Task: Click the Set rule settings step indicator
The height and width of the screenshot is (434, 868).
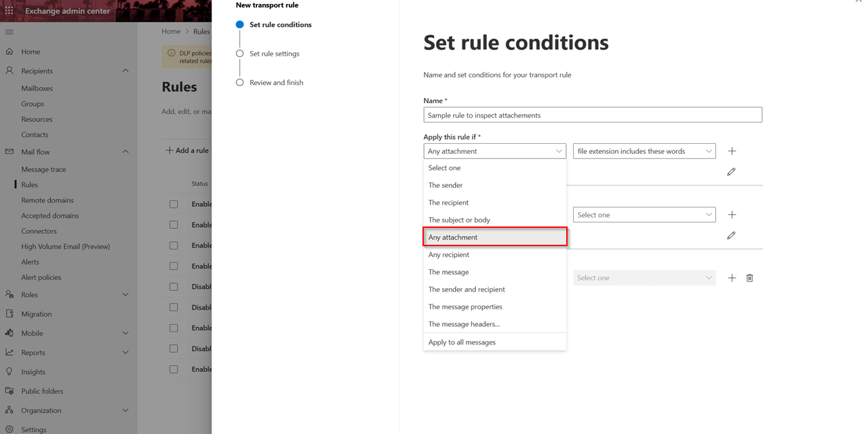Action: (275, 54)
